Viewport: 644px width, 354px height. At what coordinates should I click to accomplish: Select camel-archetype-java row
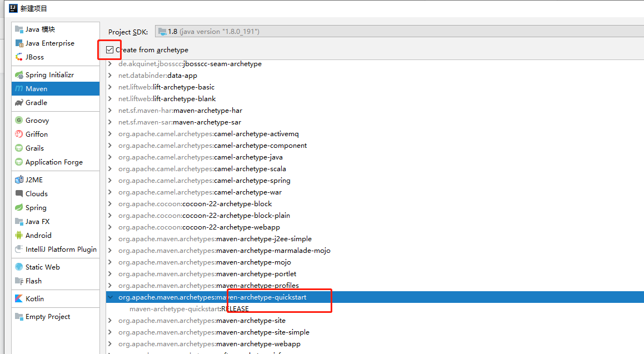tap(375, 157)
